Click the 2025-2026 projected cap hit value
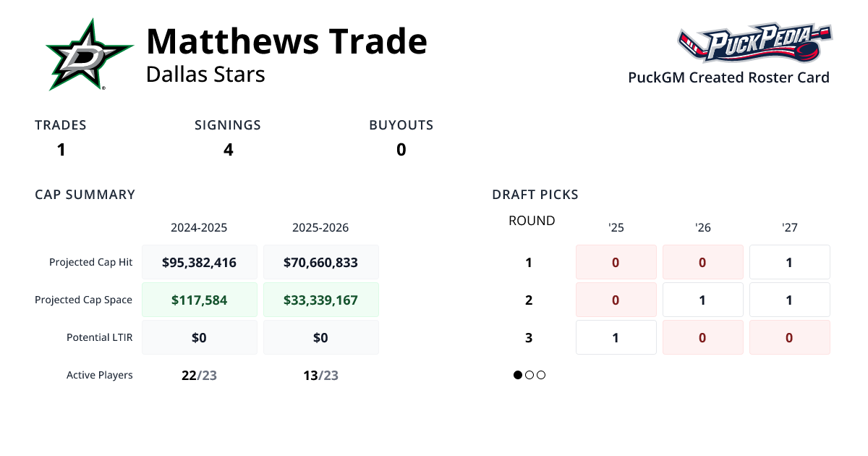 tap(321, 262)
